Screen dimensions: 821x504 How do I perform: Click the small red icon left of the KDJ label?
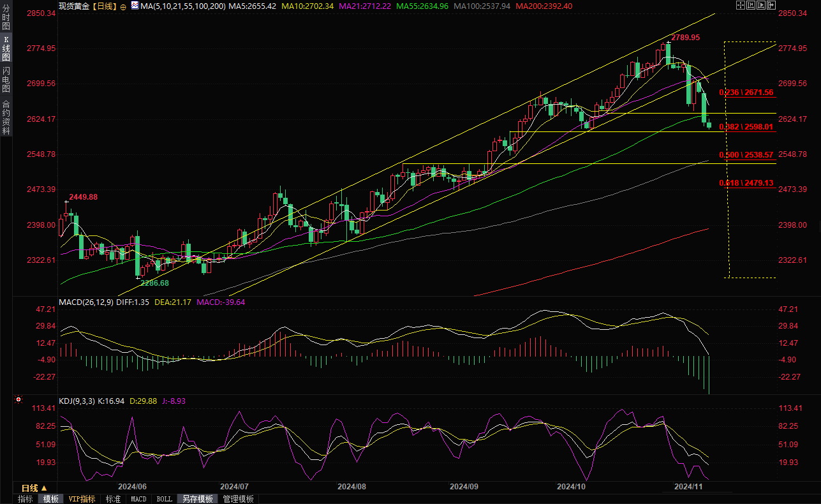18,401
